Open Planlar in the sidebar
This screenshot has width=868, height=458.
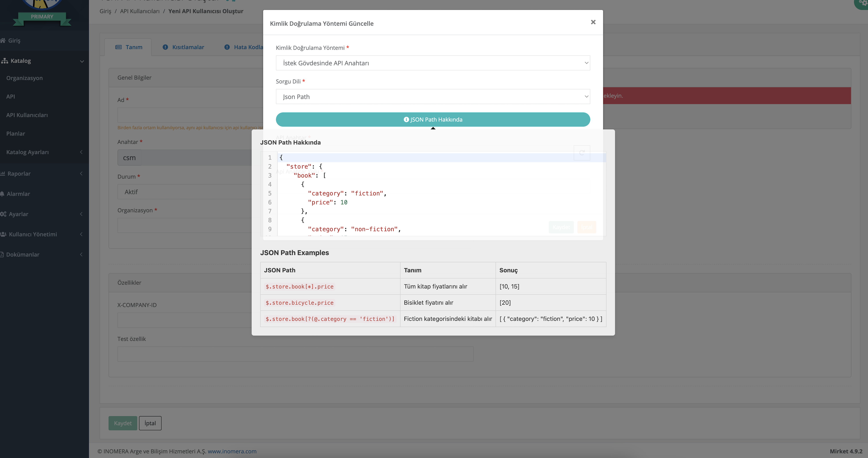[15, 133]
